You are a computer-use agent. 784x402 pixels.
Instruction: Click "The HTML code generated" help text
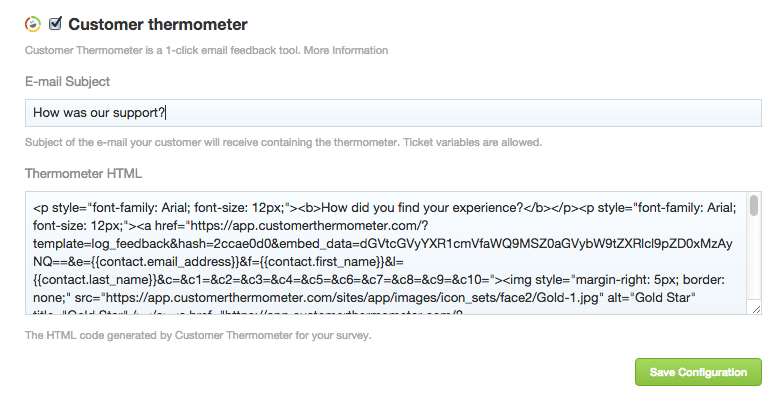92,336
